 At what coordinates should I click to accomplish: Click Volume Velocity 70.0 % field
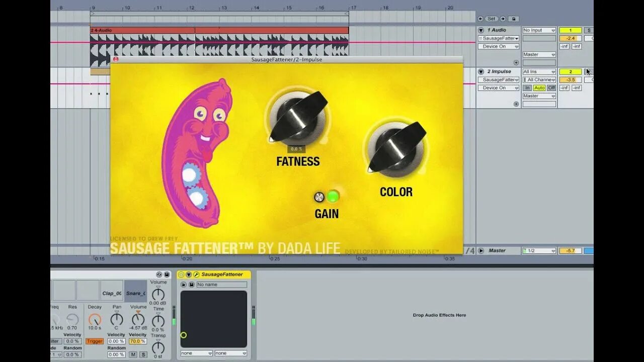[x=138, y=341]
